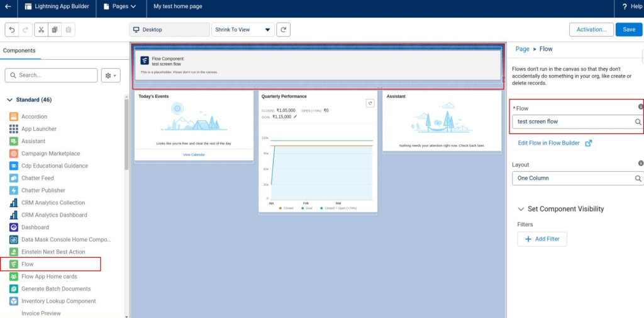
Task: Click the copy icon in toolbar
Action: pyautogui.click(x=55, y=30)
